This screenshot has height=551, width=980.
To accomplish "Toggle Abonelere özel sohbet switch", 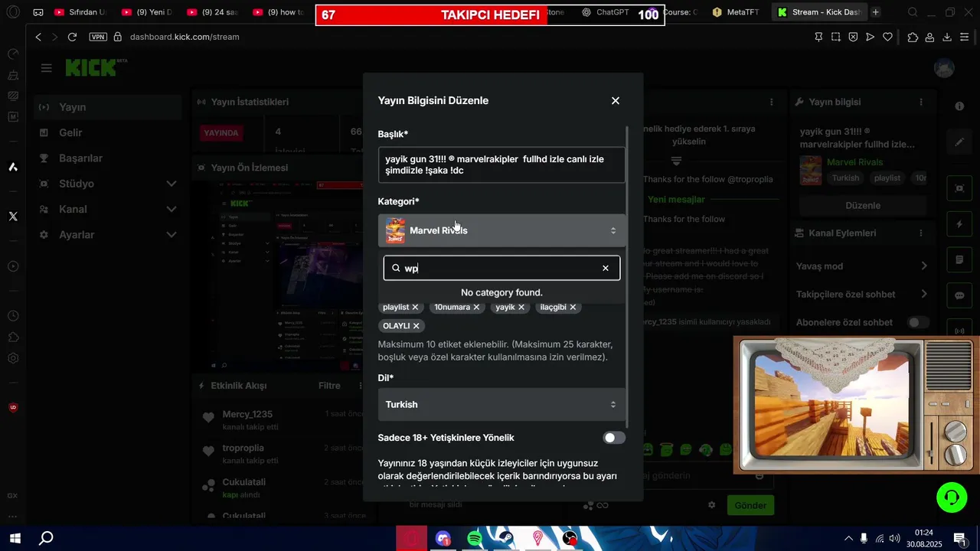I will click(x=918, y=322).
